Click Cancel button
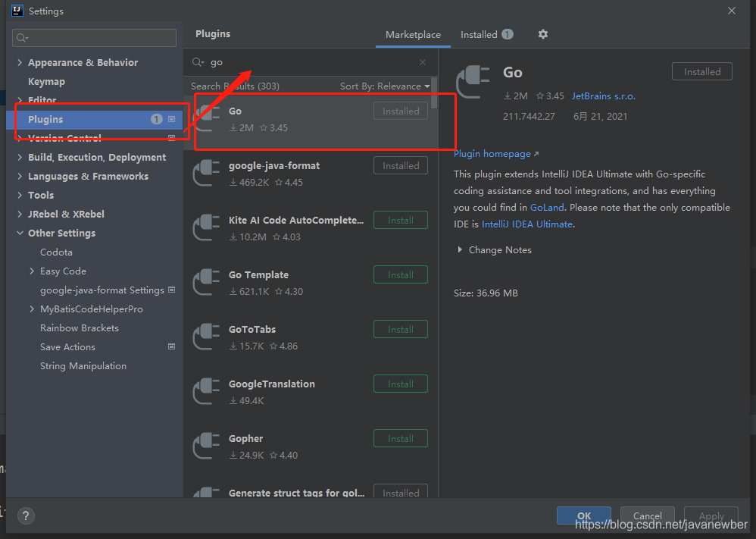 pyautogui.click(x=648, y=515)
